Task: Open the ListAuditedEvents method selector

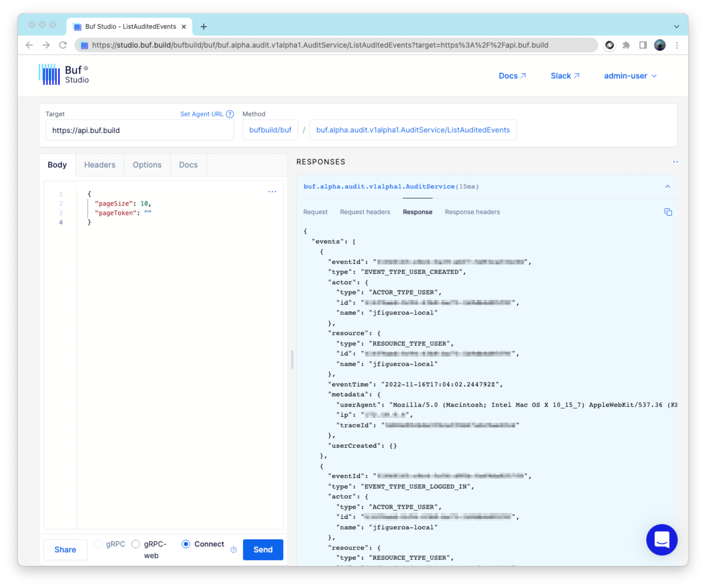Action: click(413, 130)
